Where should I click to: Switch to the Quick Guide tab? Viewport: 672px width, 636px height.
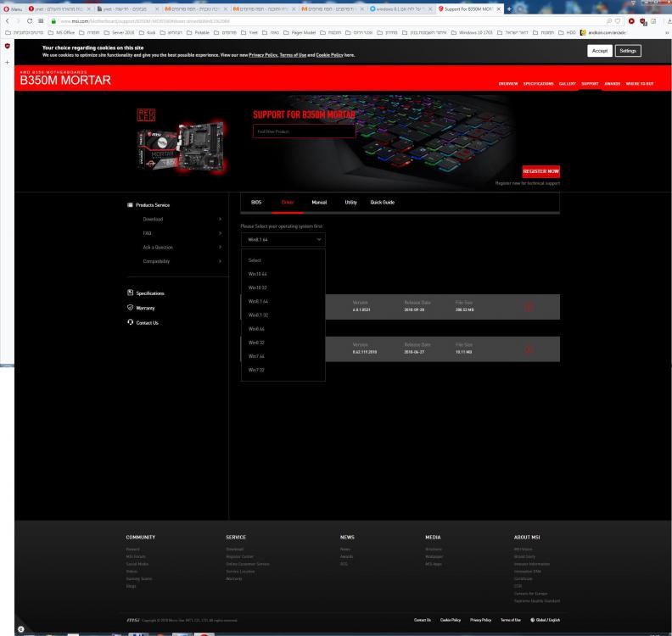[383, 202]
